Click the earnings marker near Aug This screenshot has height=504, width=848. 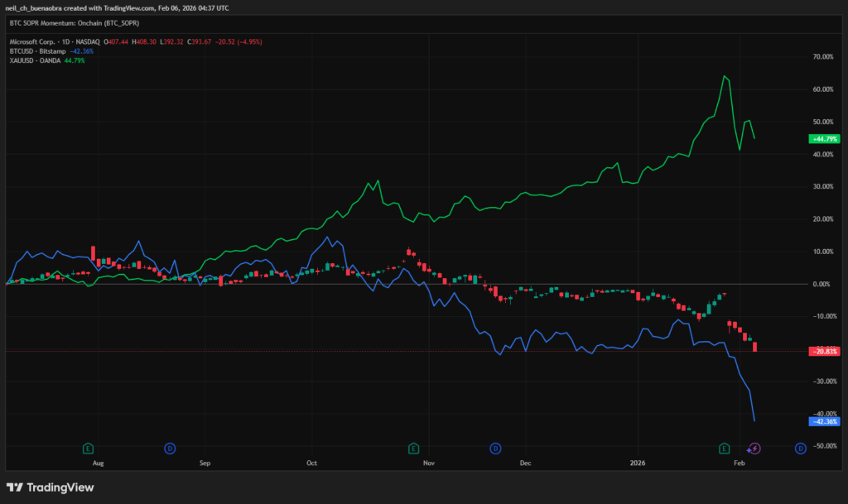pos(87,448)
